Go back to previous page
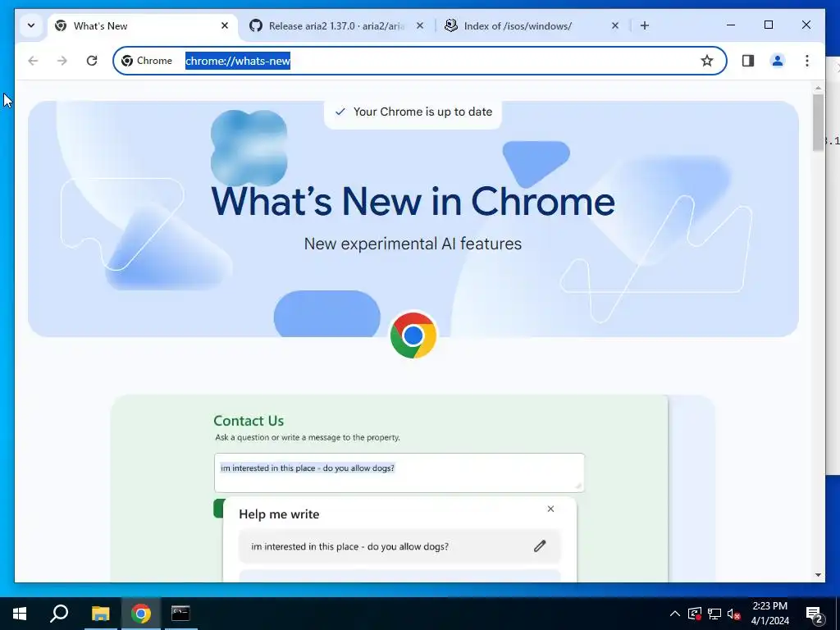 click(x=33, y=61)
